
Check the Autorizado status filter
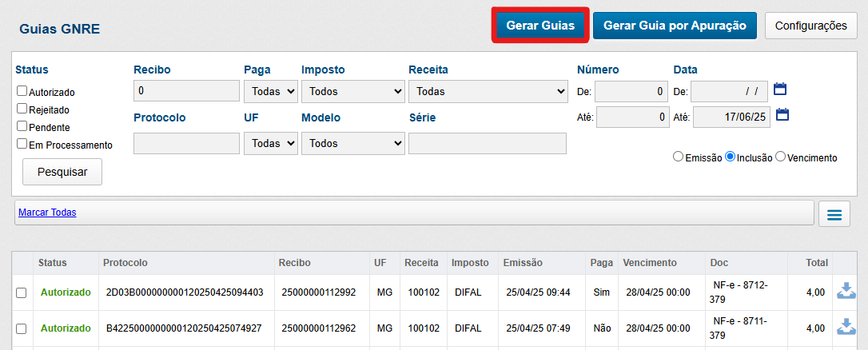point(22,91)
